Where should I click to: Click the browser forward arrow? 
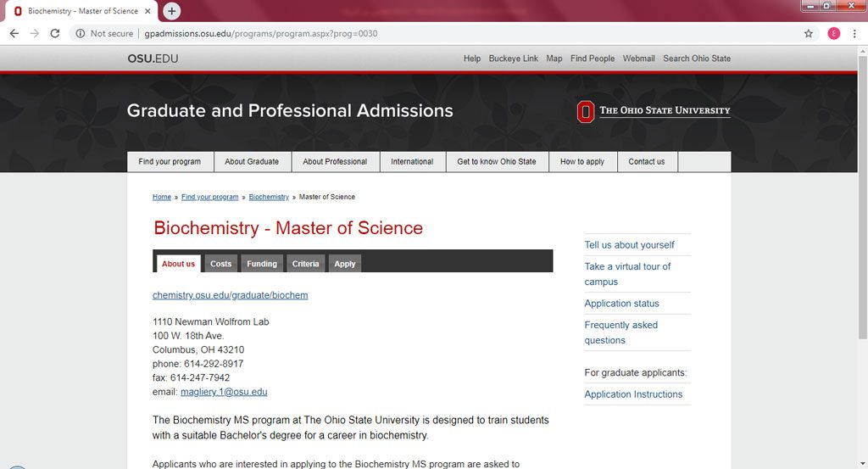point(34,34)
